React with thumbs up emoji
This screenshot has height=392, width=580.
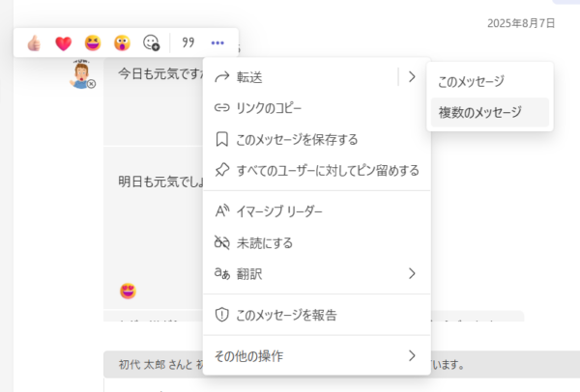pos(34,42)
